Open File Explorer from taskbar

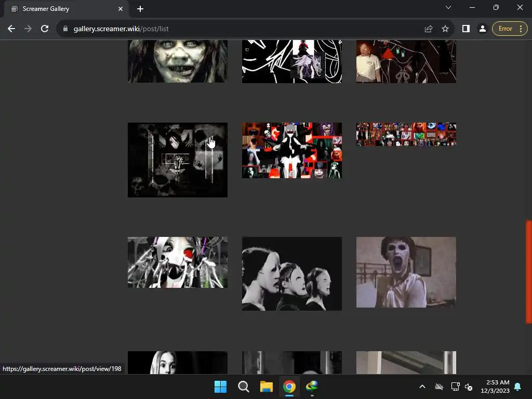coord(267,387)
